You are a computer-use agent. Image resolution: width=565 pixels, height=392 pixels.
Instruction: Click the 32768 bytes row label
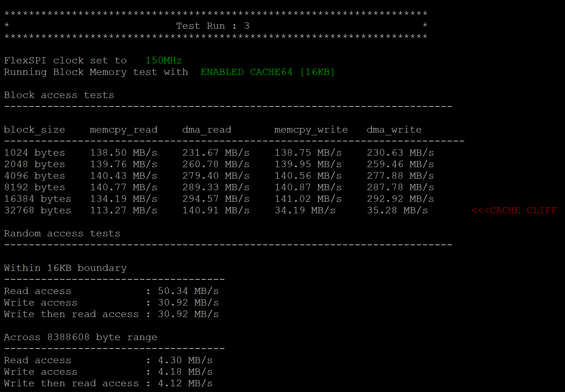pyautogui.click(x=37, y=210)
